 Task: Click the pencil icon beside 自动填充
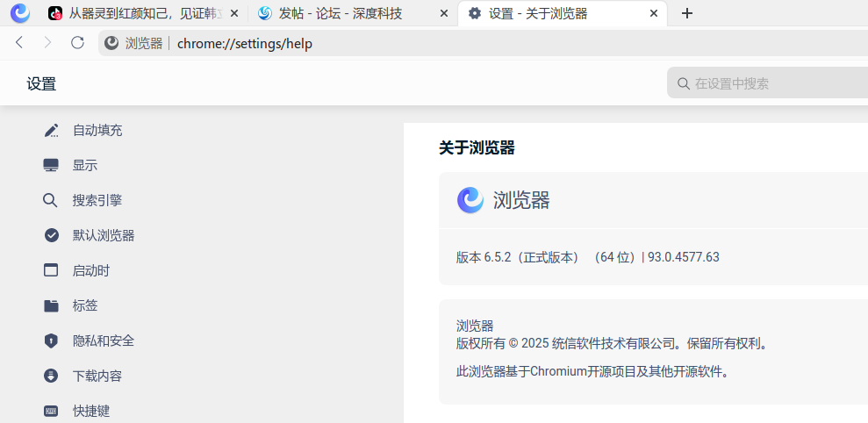pos(51,131)
